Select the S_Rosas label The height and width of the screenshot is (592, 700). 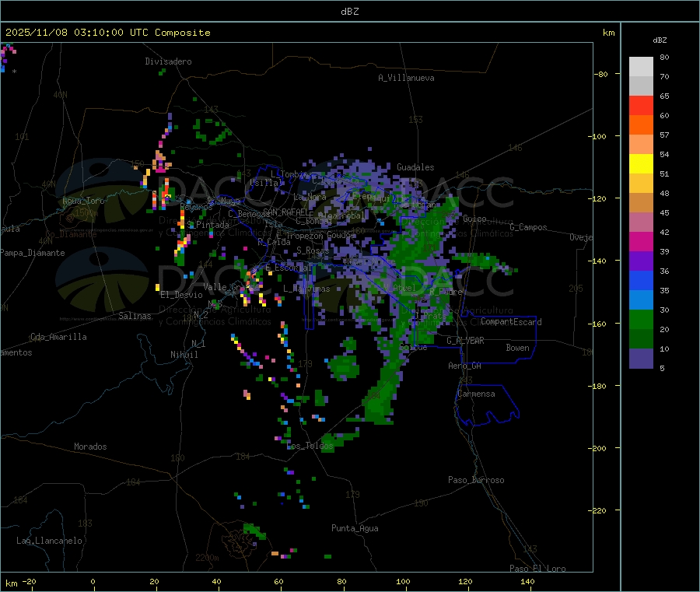[313, 250]
